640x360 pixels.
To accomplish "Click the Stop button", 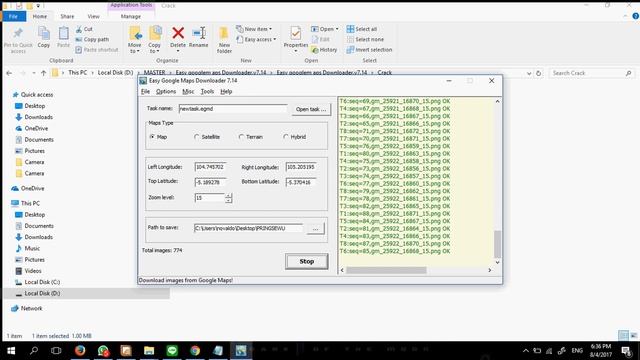I will [x=307, y=261].
